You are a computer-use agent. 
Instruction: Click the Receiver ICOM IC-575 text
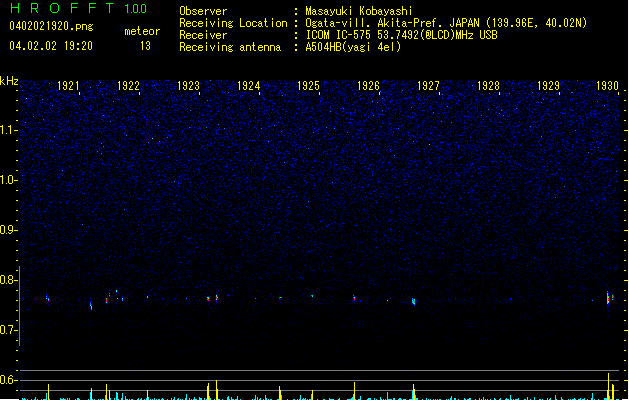click(x=401, y=35)
